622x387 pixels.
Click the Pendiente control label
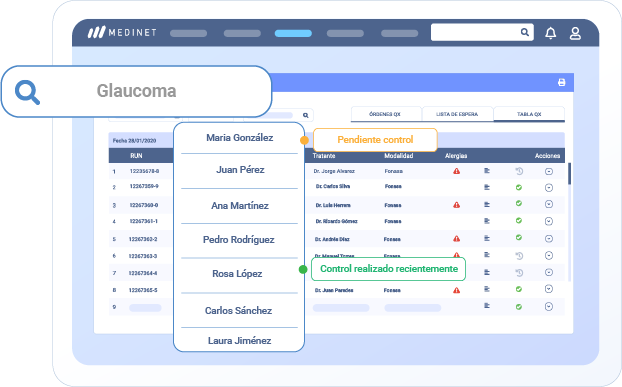point(375,140)
